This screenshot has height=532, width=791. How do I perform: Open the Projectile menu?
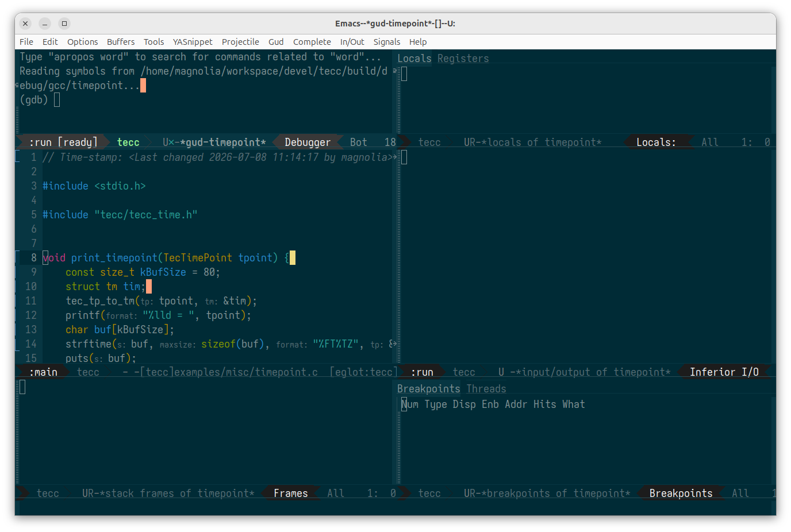click(240, 42)
